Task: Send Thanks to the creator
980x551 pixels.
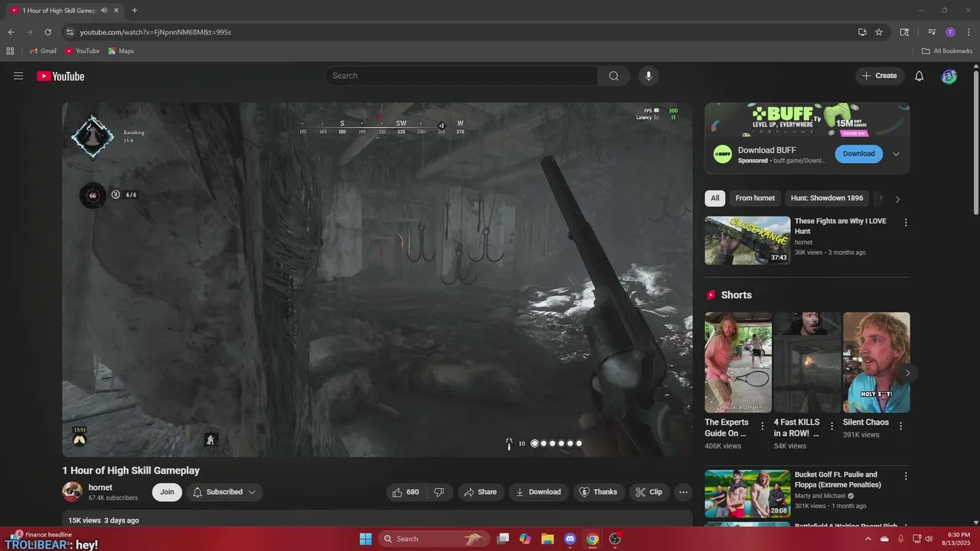Action: click(598, 492)
